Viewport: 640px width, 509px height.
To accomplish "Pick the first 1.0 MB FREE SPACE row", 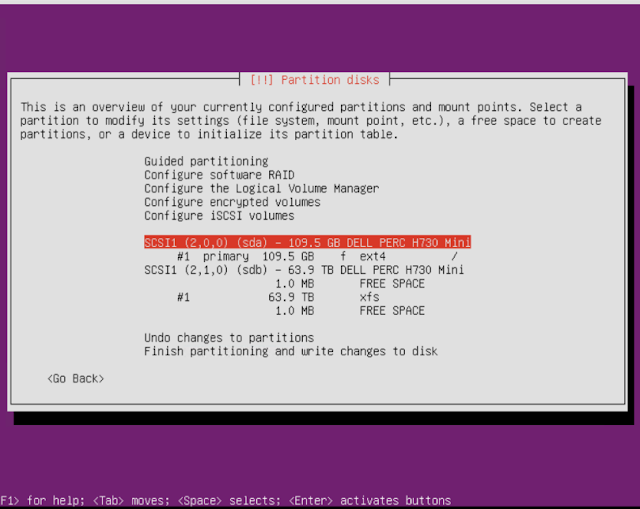I will [350, 283].
